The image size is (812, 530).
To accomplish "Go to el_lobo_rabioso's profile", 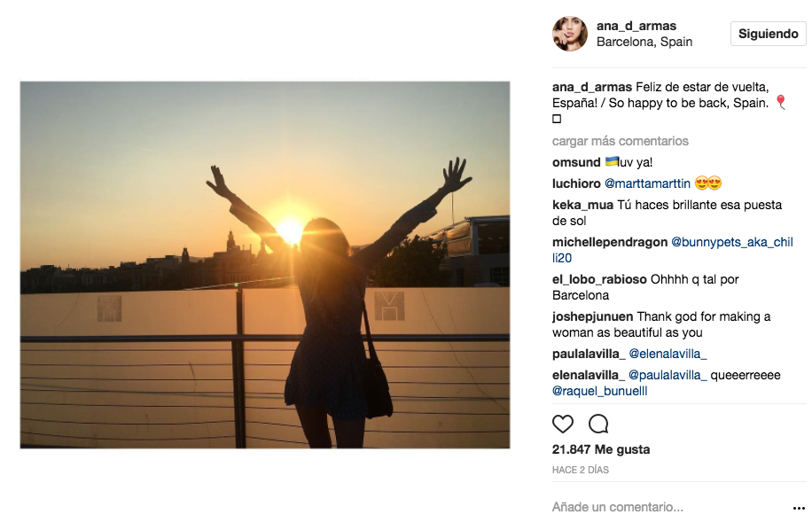I will [599, 279].
